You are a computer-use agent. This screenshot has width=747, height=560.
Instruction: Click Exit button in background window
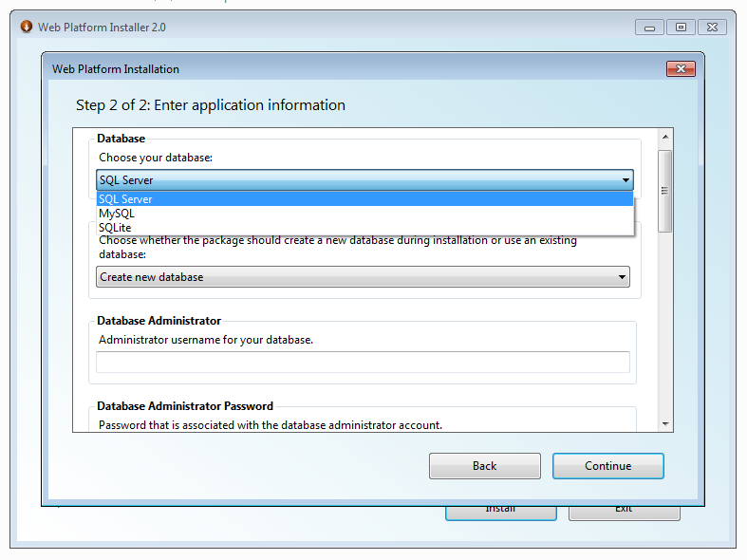coord(625,513)
